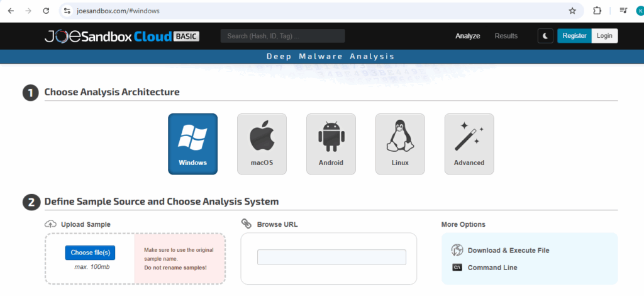Click the 'Do not rename samples!' warning
The height and width of the screenshot is (296, 644).
click(x=175, y=268)
